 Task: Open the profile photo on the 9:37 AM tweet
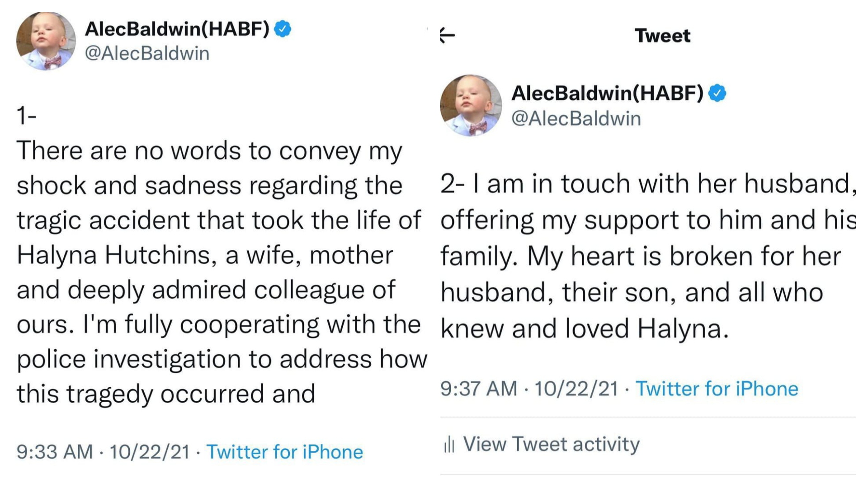pyautogui.click(x=471, y=105)
